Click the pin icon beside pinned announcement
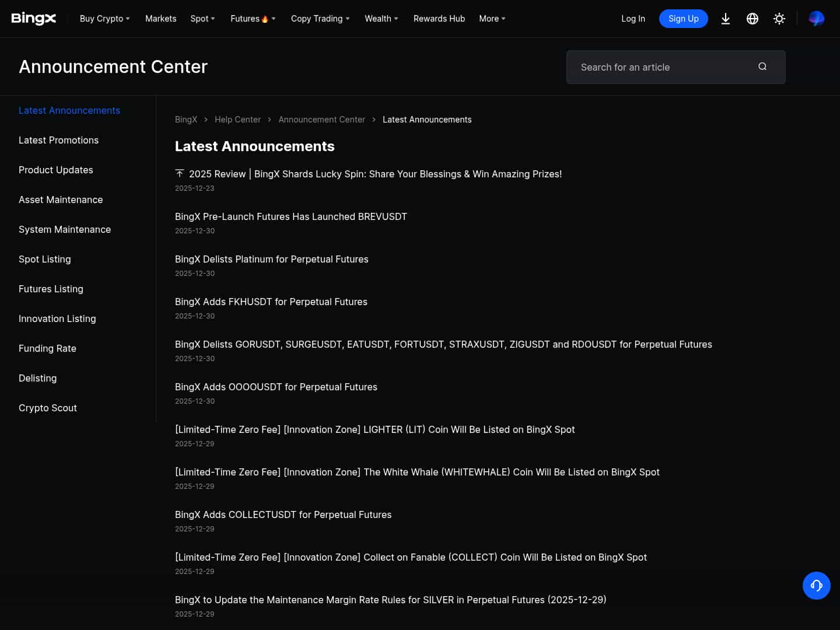Image resolution: width=840 pixels, height=630 pixels. coord(180,173)
